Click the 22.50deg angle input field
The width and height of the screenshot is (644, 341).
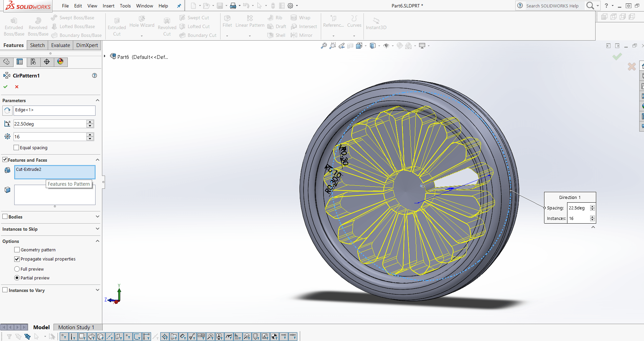coord(49,124)
